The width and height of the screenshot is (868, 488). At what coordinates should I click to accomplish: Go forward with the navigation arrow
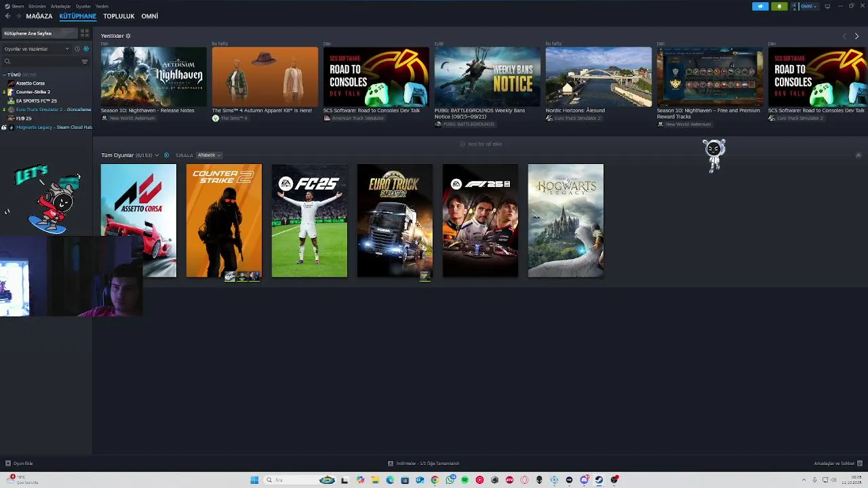[18, 16]
